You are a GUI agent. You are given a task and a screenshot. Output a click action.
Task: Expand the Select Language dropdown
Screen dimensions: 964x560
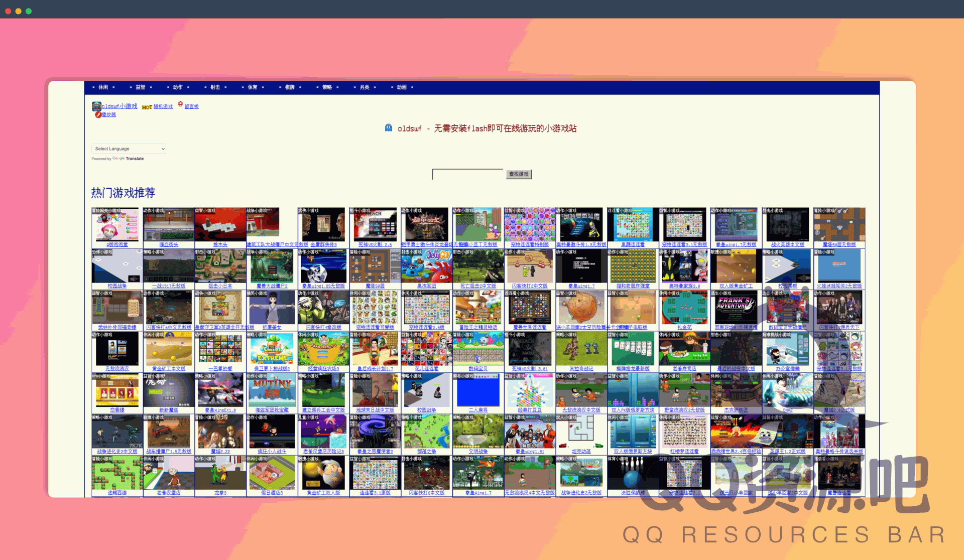click(x=129, y=149)
